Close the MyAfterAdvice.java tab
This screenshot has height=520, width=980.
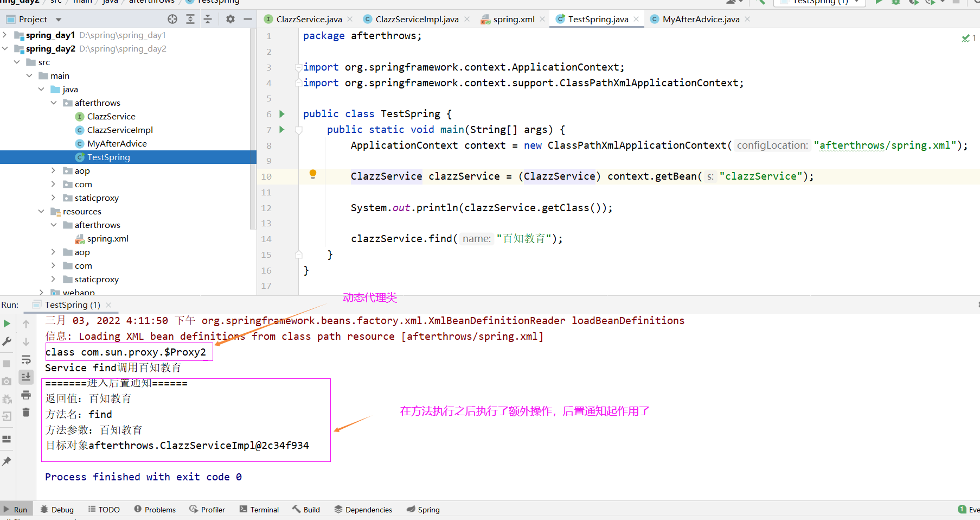(747, 19)
